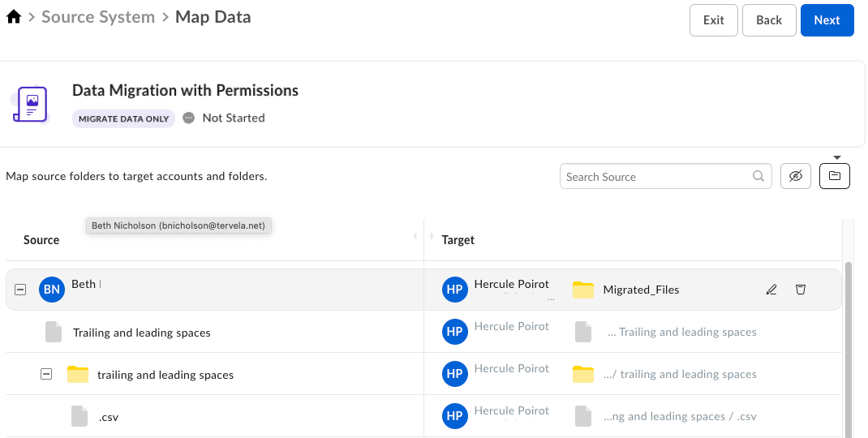Screen dimensions: 868x438
Task: Click the yellow Migrated_Files folder icon
Action: point(582,290)
